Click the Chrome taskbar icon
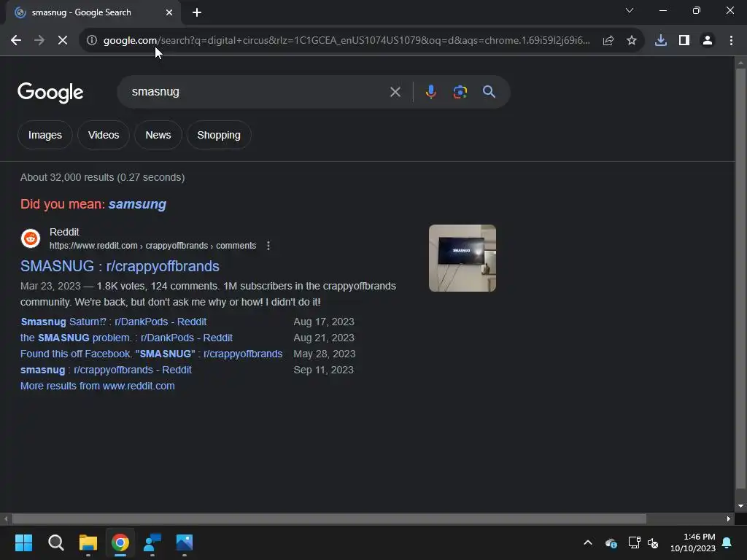 pyautogui.click(x=120, y=542)
